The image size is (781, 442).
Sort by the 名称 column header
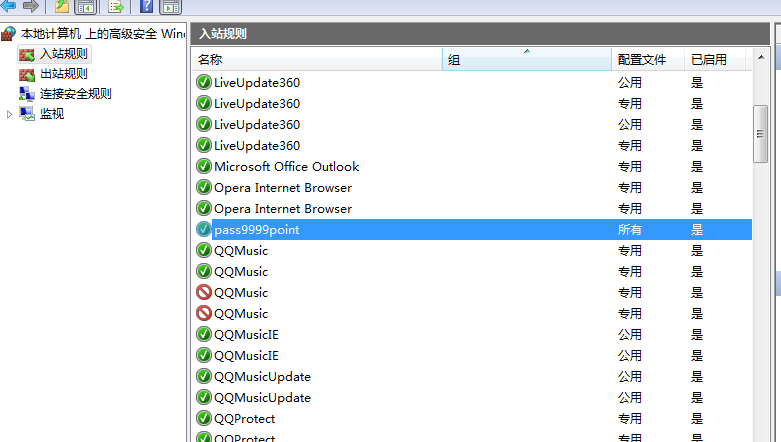click(317, 60)
